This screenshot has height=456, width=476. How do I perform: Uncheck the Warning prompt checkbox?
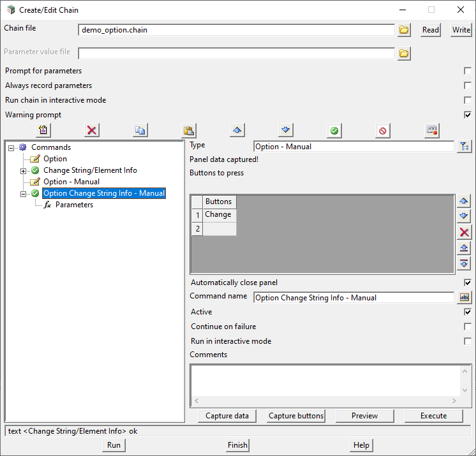pyautogui.click(x=468, y=115)
